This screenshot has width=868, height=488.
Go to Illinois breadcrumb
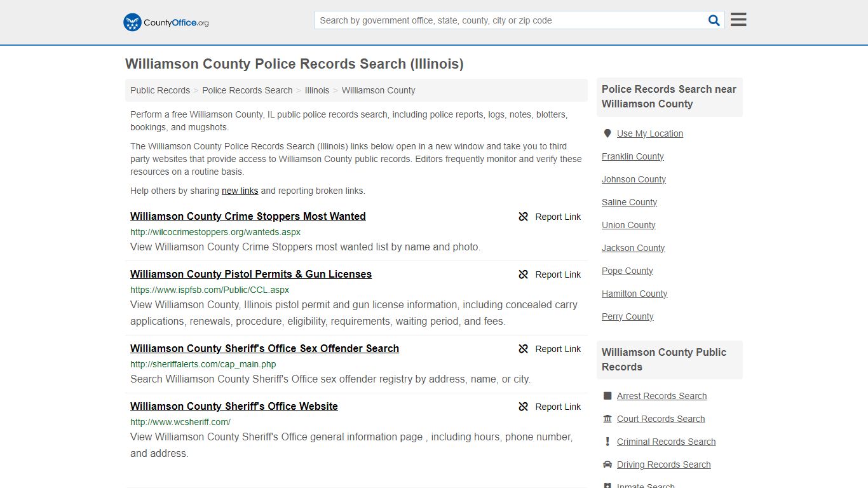tap(317, 90)
